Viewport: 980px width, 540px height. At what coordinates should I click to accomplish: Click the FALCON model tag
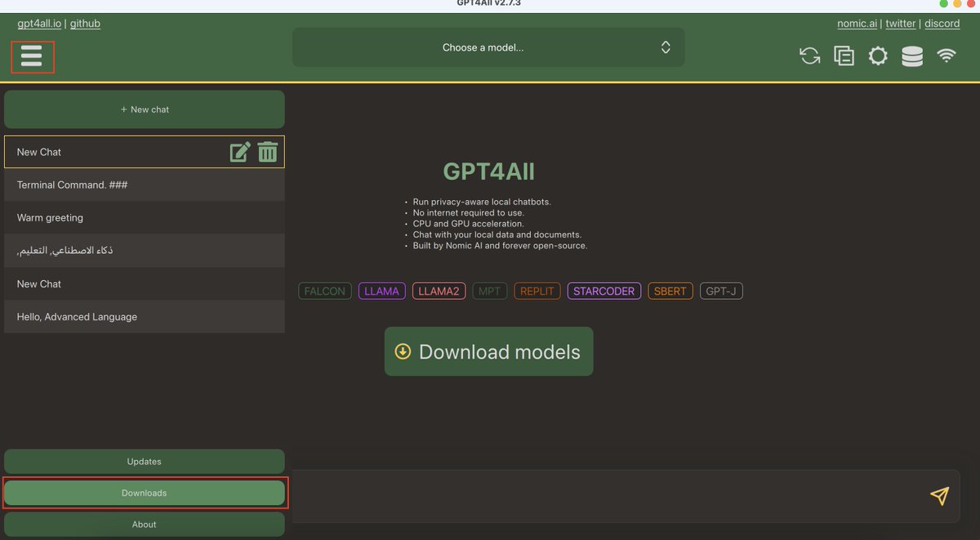325,291
